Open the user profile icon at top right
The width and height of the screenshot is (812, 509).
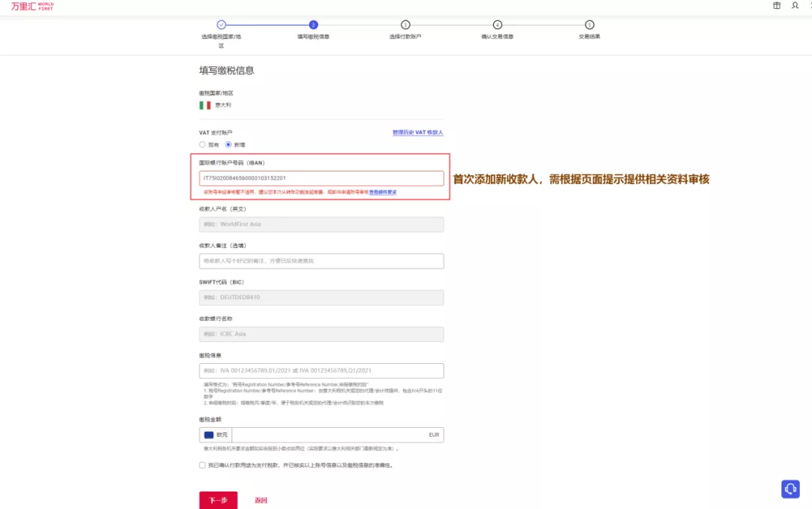click(x=795, y=6)
